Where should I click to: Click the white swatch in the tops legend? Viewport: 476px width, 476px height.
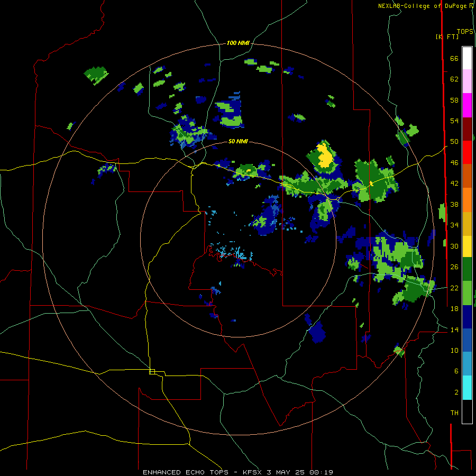(x=467, y=58)
